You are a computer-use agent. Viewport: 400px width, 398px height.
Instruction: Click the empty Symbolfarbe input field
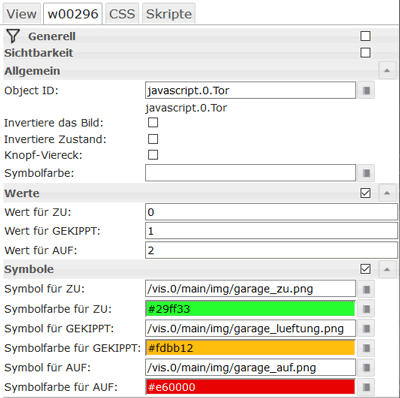(250, 173)
